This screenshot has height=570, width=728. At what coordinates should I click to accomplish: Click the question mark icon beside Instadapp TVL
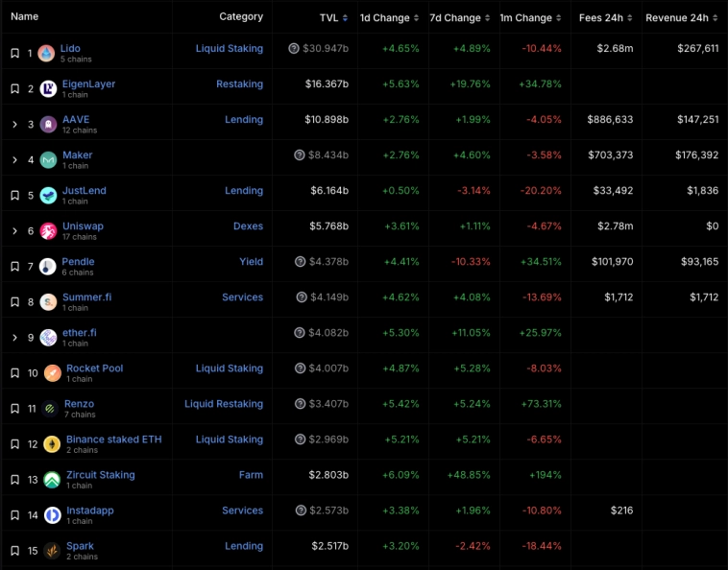coord(301,511)
